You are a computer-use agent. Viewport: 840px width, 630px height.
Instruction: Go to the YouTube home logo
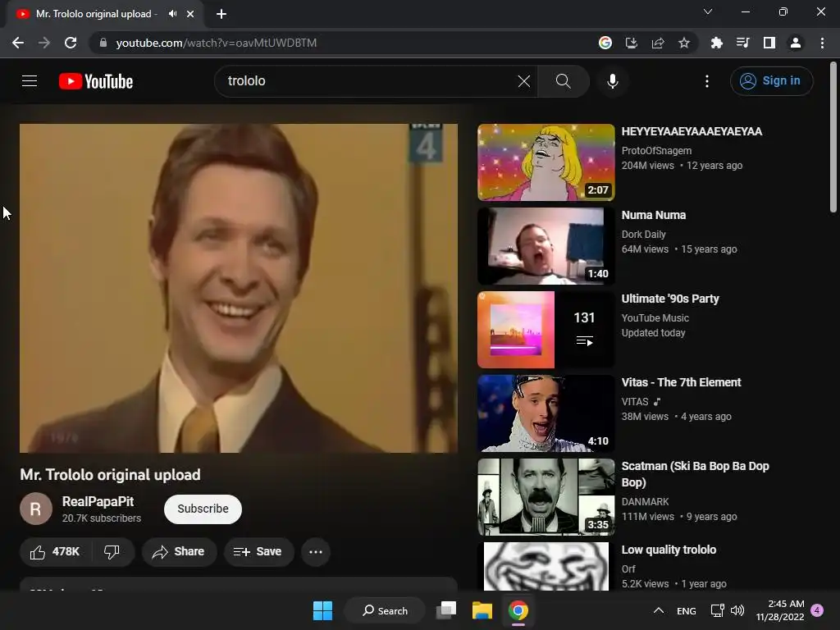pyautogui.click(x=96, y=81)
